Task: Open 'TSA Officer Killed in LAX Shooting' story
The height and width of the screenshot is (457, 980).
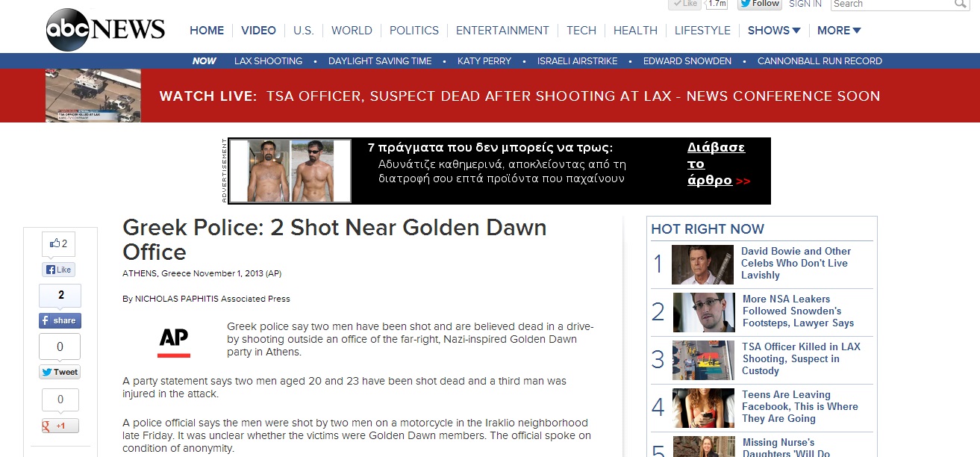Action: coord(801,358)
